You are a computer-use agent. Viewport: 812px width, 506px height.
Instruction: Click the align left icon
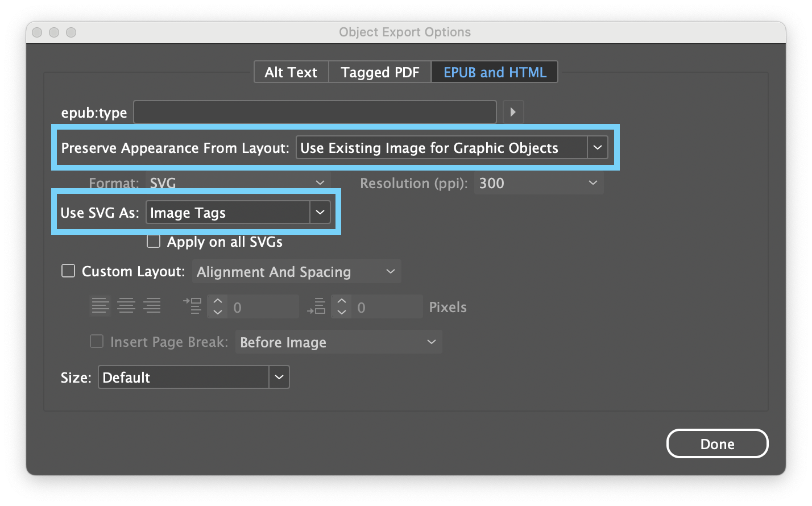point(100,306)
